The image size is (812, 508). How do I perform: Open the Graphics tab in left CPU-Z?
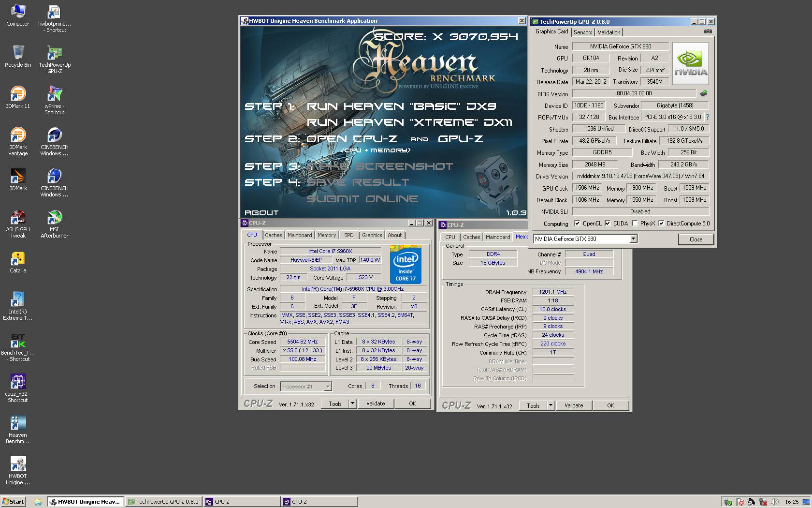[x=372, y=235]
